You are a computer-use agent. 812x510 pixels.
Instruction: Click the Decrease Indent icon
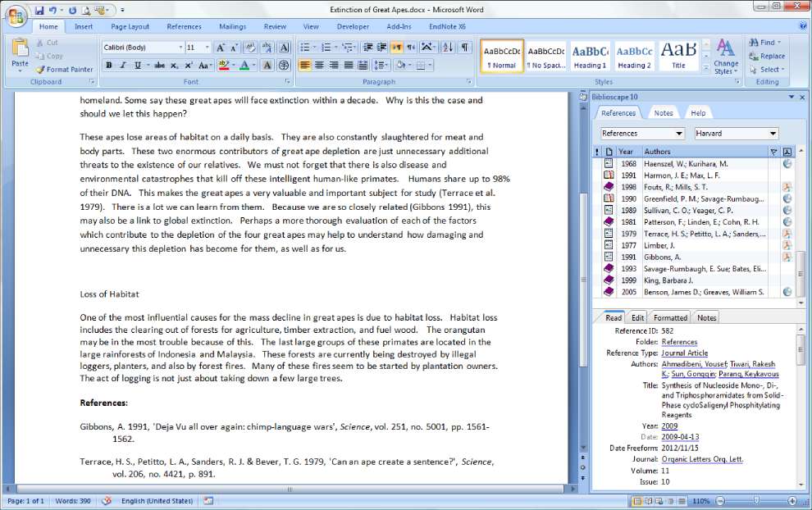[x=367, y=48]
